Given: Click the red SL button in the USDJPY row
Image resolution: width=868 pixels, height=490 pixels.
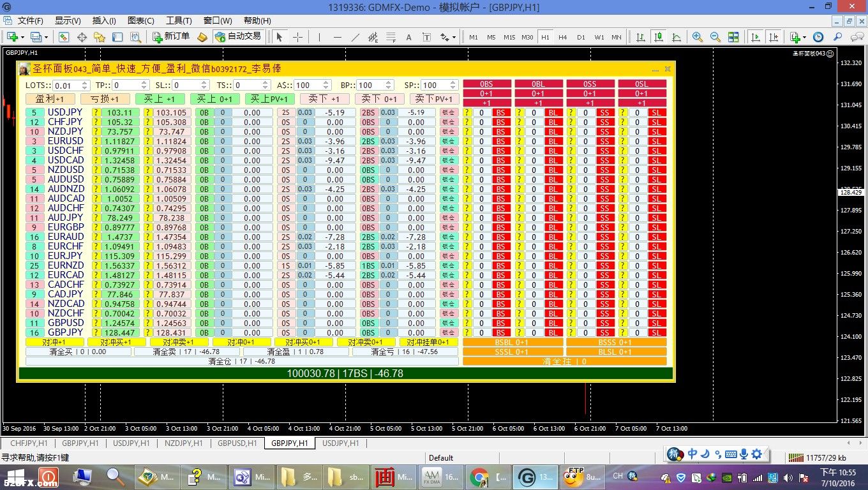Looking at the screenshot, I should [x=656, y=112].
